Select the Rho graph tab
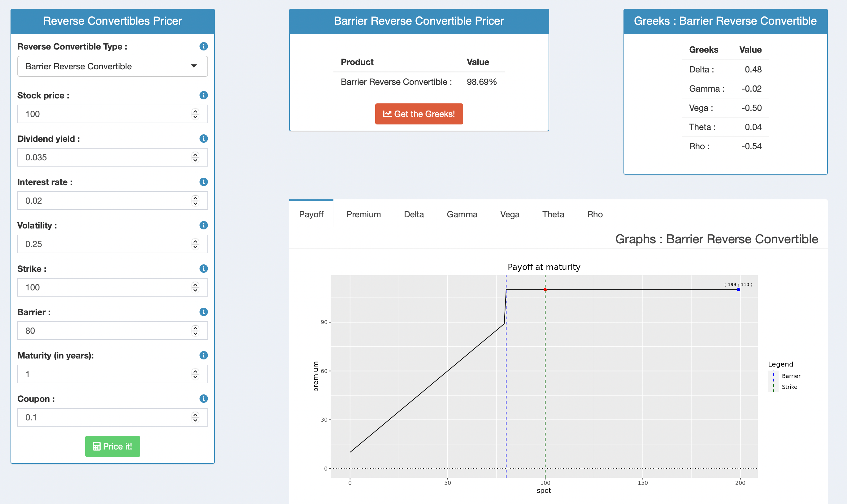The image size is (847, 504). (x=595, y=214)
